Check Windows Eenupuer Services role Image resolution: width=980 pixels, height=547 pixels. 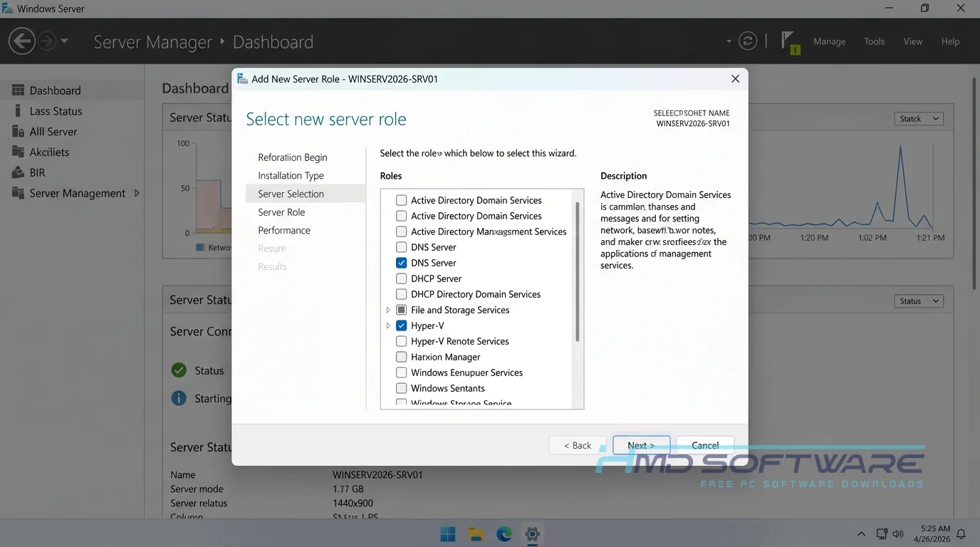[401, 373]
